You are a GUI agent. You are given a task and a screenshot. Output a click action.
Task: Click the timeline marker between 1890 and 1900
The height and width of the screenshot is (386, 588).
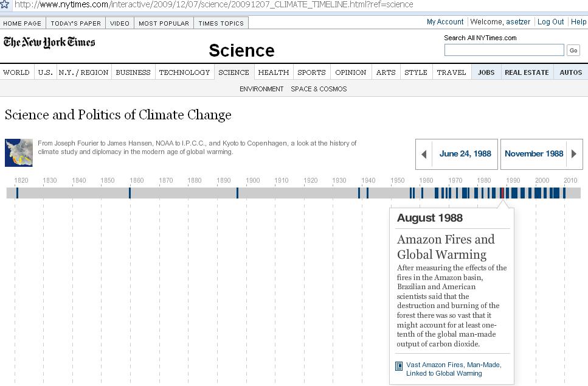click(x=237, y=193)
